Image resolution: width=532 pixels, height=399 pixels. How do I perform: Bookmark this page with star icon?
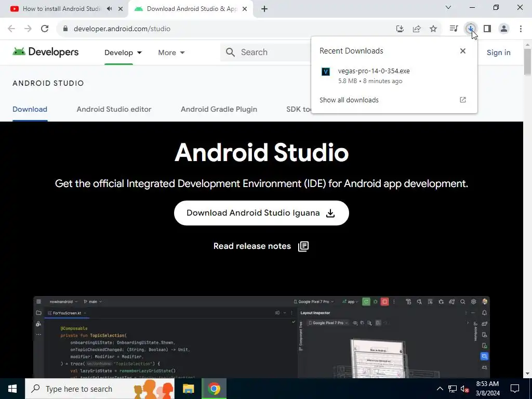coord(433,29)
